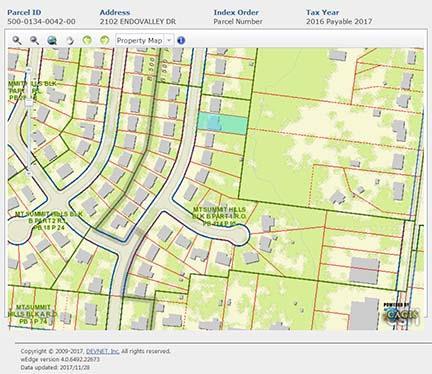Click the Parcel ID heading
This screenshot has width=432, height=374.
24,12
